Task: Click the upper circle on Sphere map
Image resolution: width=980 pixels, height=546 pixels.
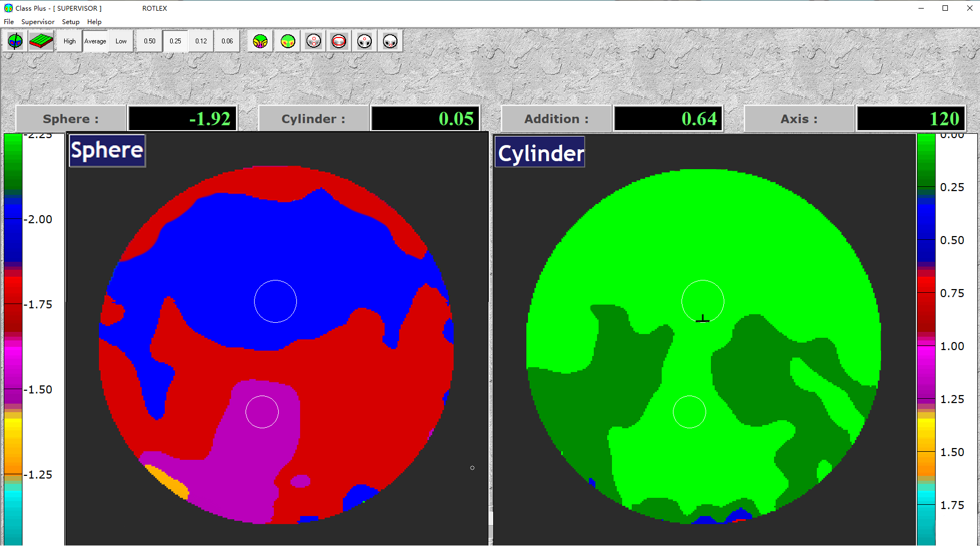Action: click(x=275, y=301)
